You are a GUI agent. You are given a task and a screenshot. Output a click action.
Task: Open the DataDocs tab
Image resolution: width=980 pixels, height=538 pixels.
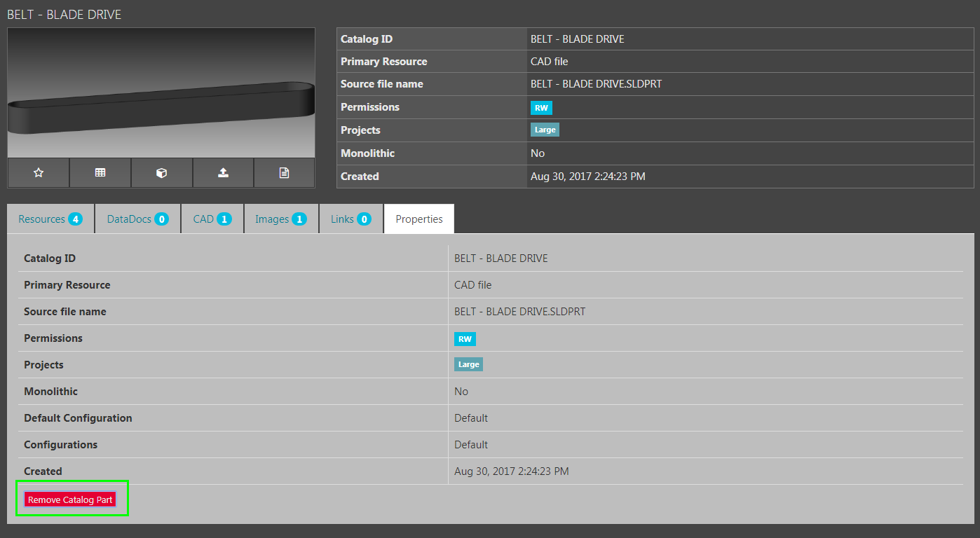[137, 219]
